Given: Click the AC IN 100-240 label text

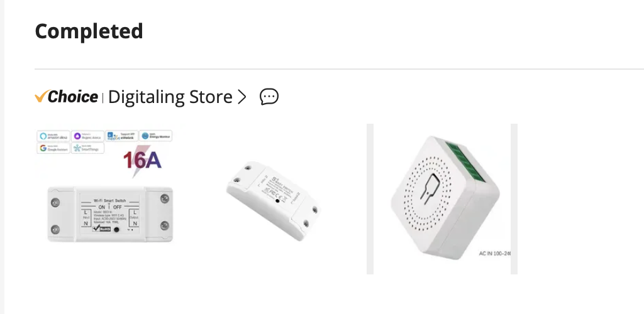Looking at the screenshot, I should tap(495, 253).
